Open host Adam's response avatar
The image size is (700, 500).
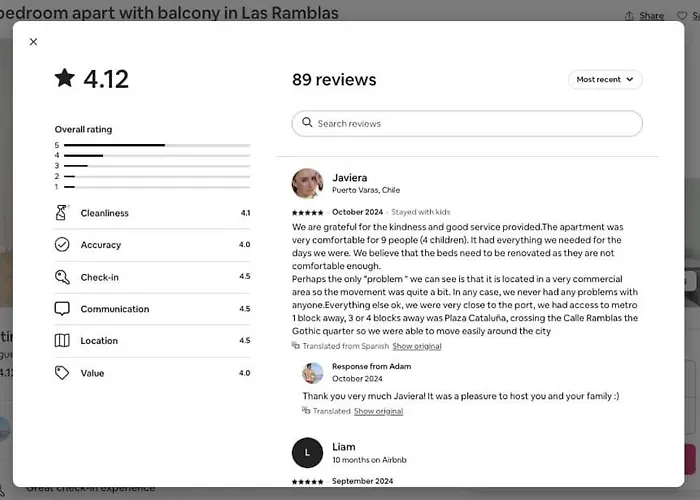point(312,373)
